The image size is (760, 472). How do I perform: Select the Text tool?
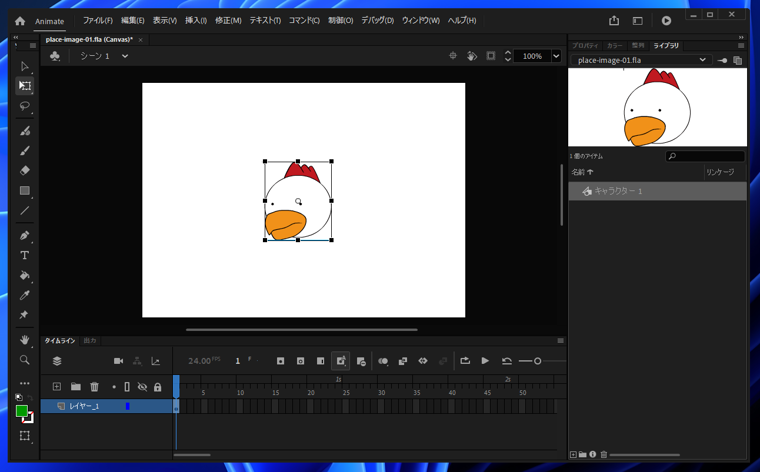click(25, 256)
